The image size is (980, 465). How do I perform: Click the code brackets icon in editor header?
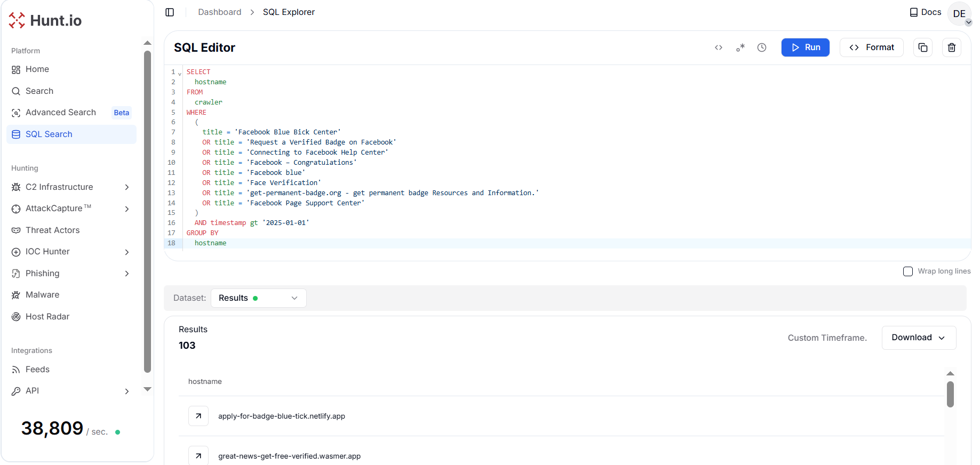pyautogui.click(x=719, y=47)
